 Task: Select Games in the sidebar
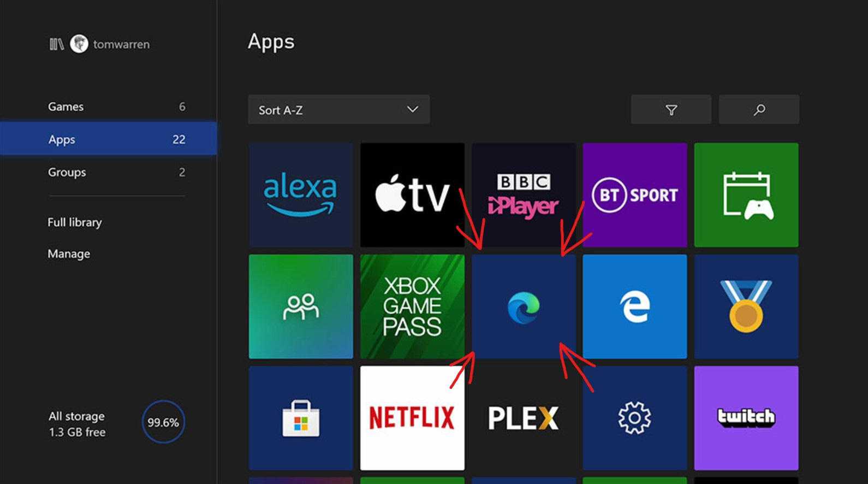tap(109, 107)
